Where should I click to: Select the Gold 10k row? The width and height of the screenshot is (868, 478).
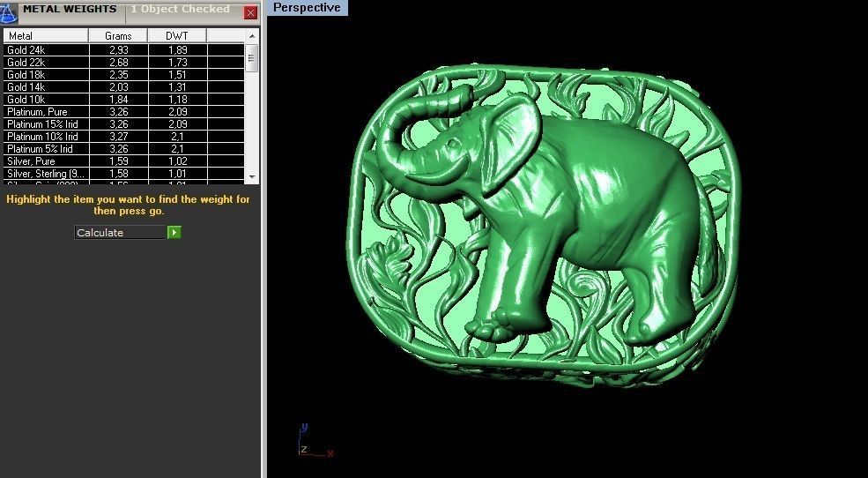(x=124, y=99)
